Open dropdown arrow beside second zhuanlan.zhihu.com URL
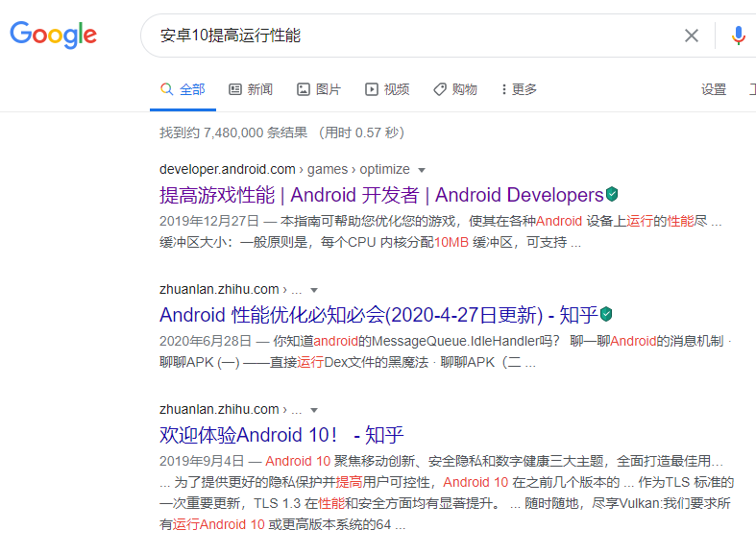This screenshot has width=756, height=554. pyautogui.click(x=314, y=410)
